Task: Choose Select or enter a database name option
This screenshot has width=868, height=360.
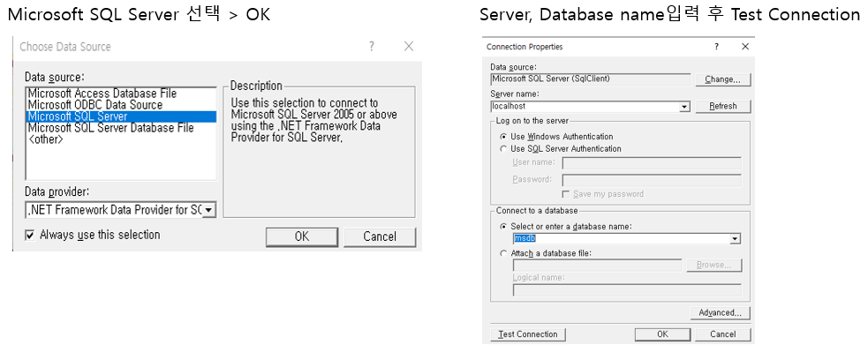Action: point(503,226)
